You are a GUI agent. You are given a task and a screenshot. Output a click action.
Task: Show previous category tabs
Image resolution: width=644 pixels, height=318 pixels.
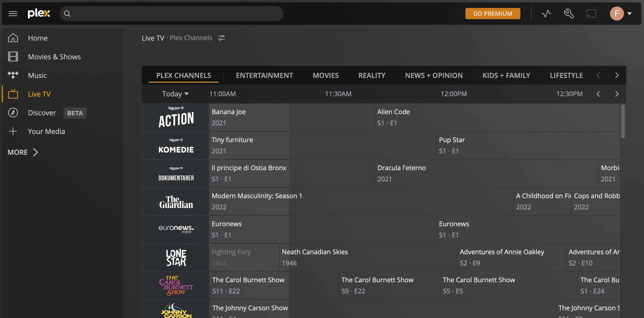tap(598, 75)
